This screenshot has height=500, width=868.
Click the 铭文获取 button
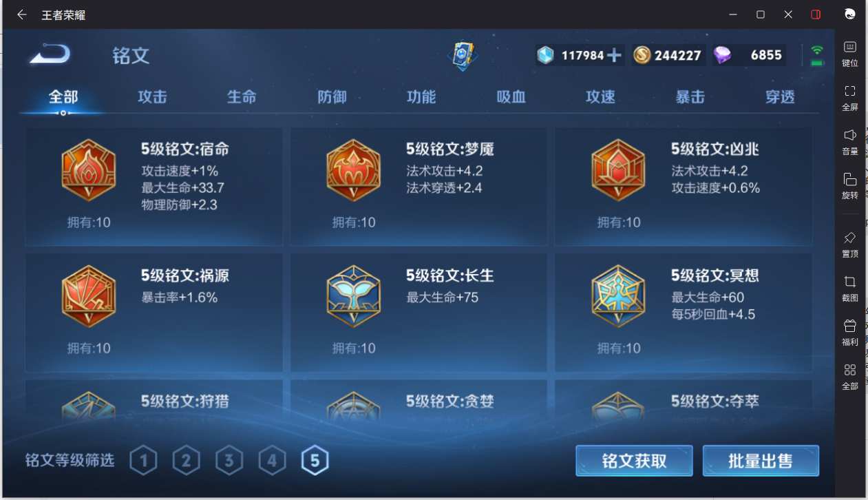[x=634, y=461]
